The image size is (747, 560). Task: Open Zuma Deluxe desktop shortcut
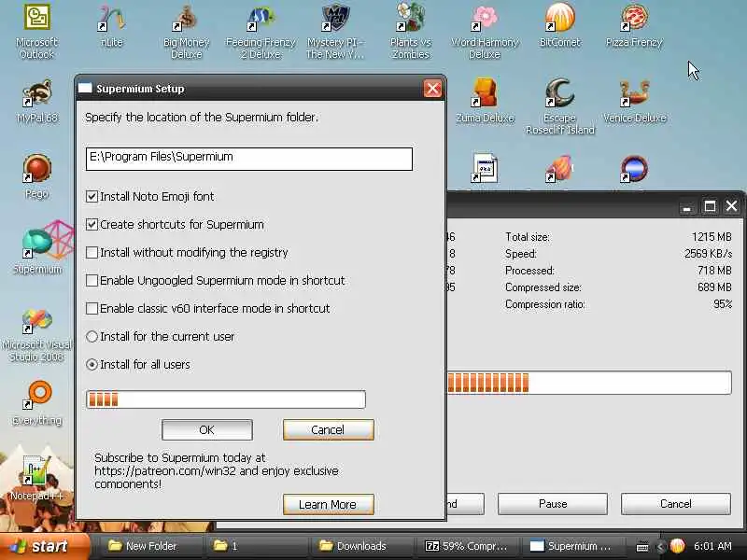(485, 101)
